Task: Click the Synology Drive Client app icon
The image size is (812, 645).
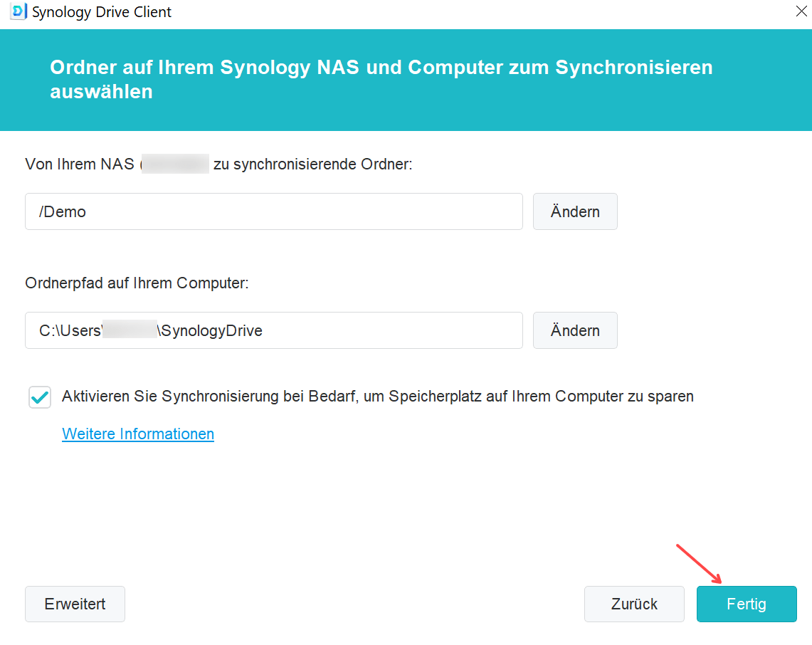Action: click(x=18, y=12)
